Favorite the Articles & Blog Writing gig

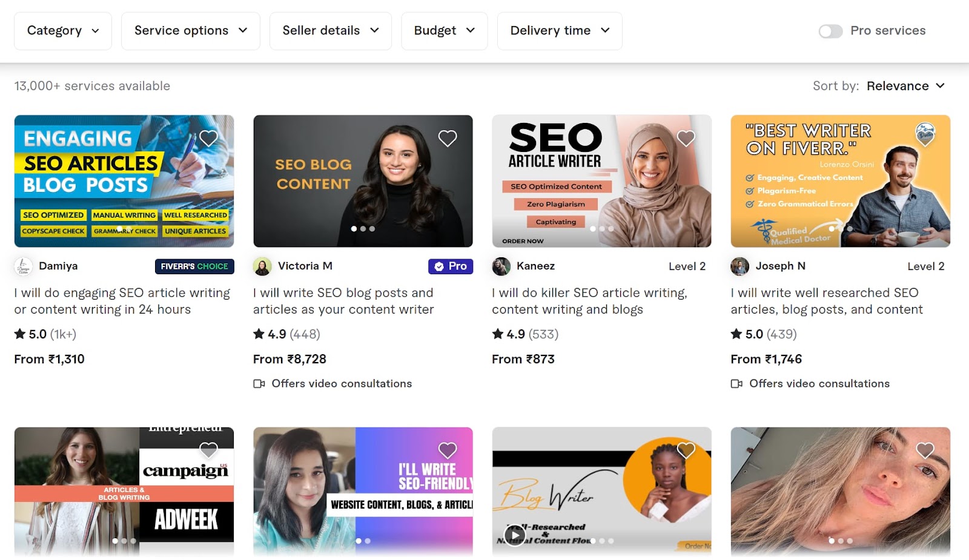click(208, 451)
